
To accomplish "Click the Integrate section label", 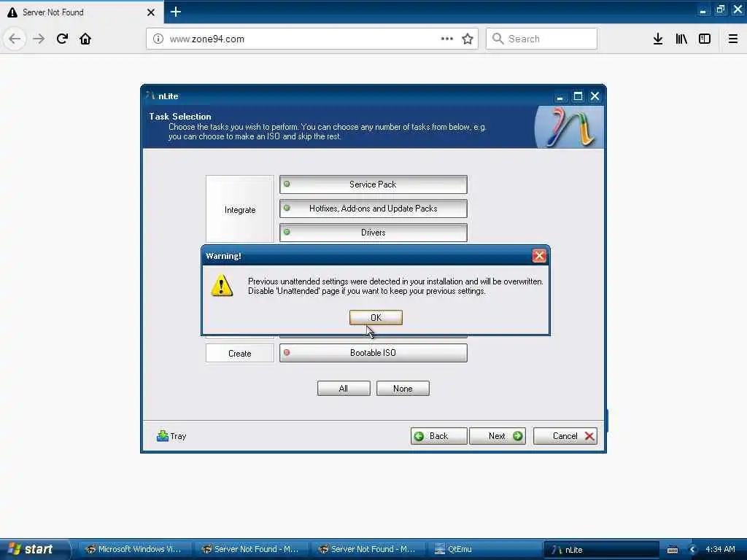I will click(x=239, y=209).
